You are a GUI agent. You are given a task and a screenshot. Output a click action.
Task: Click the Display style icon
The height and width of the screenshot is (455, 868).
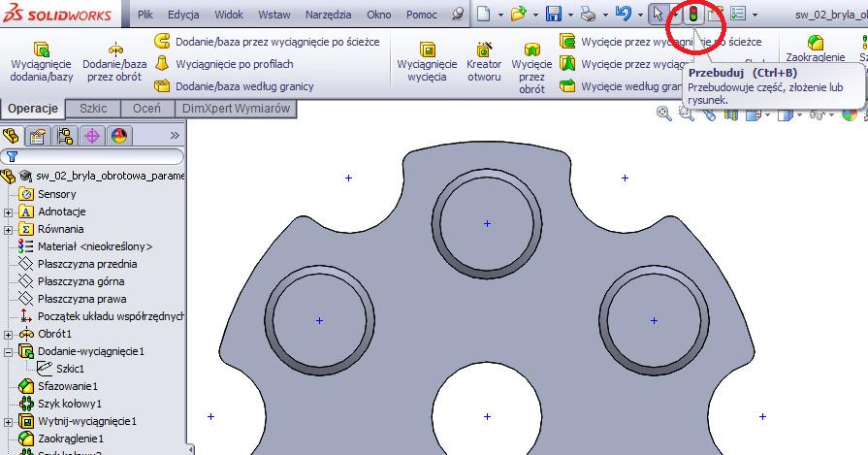coord(784,114)
